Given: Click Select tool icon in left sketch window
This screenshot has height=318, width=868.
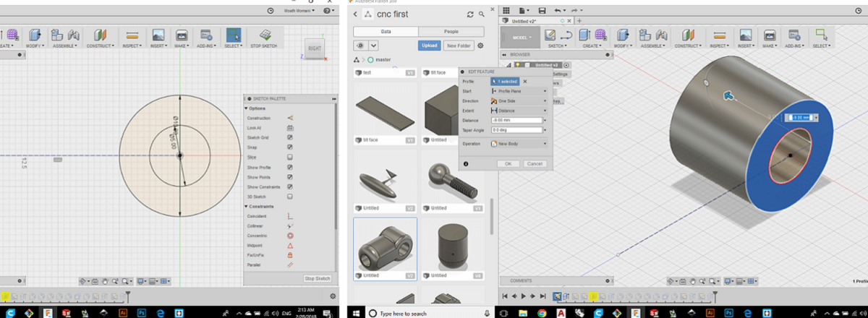Looking at the screenshot, I should (234, 35).
